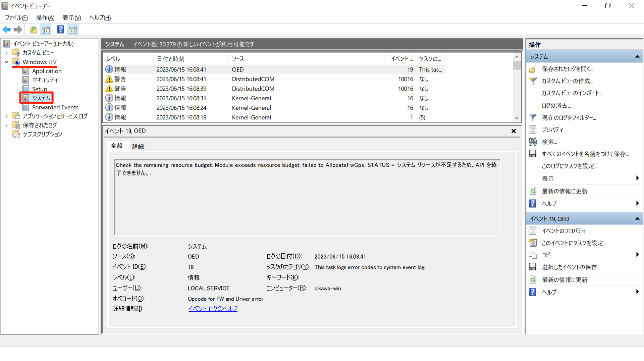Sort events by the 日付と時刻 column header
The image size is (644, 361).
(191, 59)
